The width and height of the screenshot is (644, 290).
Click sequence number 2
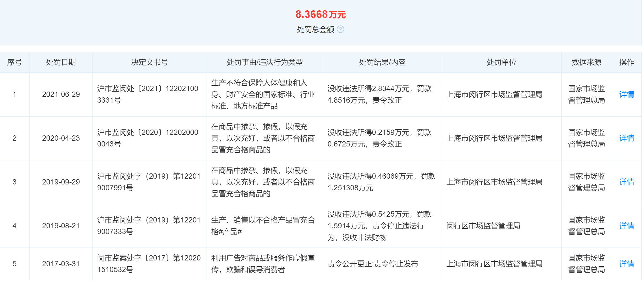(15, 138)
